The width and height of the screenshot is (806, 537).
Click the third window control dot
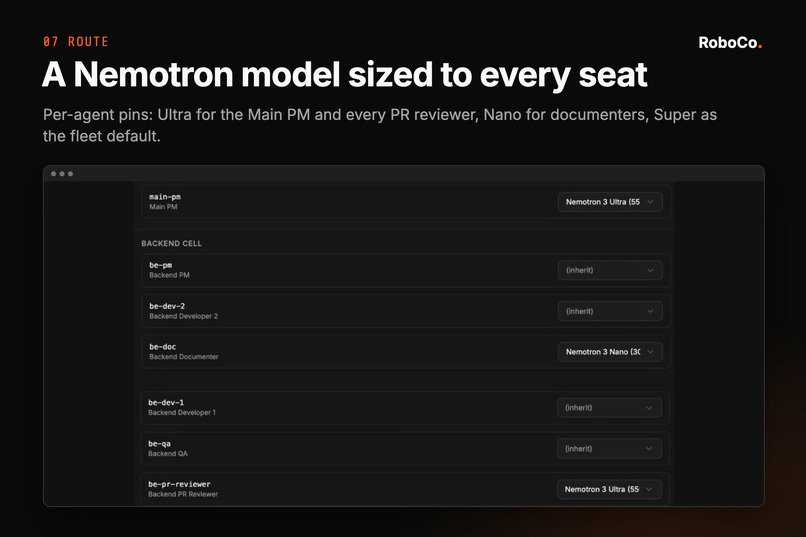(x=70, y=174)
